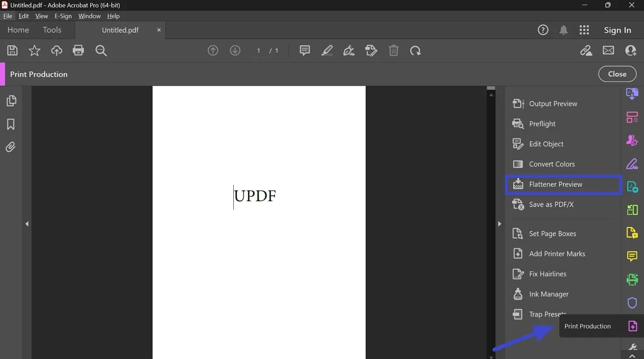The width and height of the screenshot is (644, 359).
Task: Save the document
Action: 12,50
